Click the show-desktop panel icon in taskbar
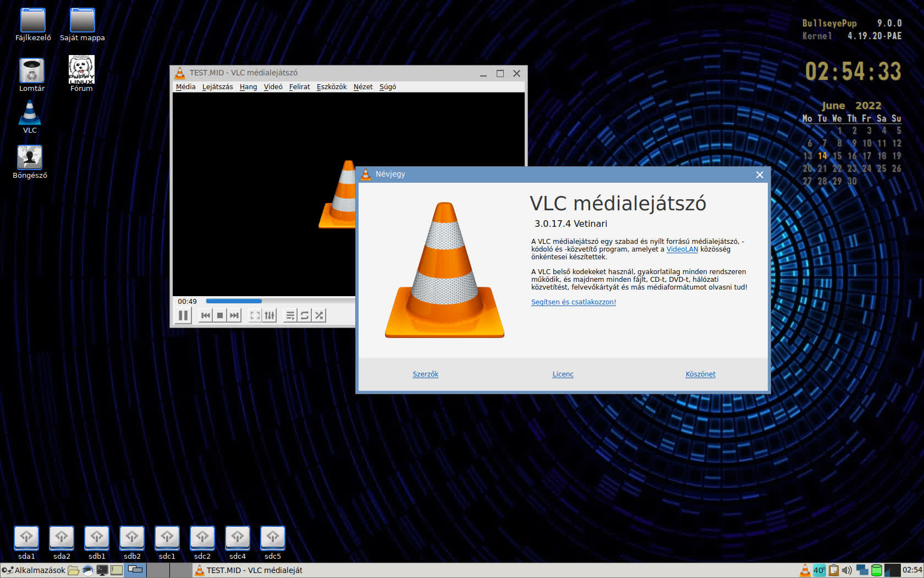 click(x=117, y=570)
